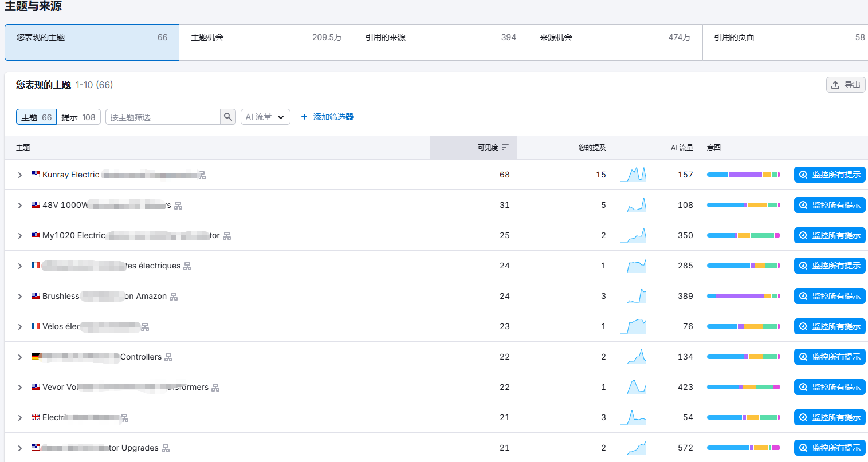Select the 主题 66 toggle
Viewport: 868px width, 462px height.
click(x=36, y=117)
